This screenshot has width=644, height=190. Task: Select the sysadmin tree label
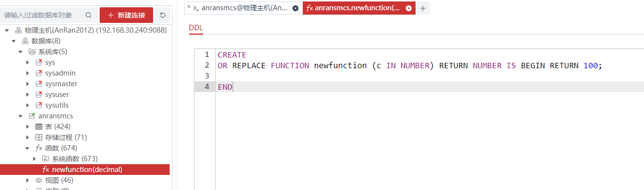coord(60,73)
